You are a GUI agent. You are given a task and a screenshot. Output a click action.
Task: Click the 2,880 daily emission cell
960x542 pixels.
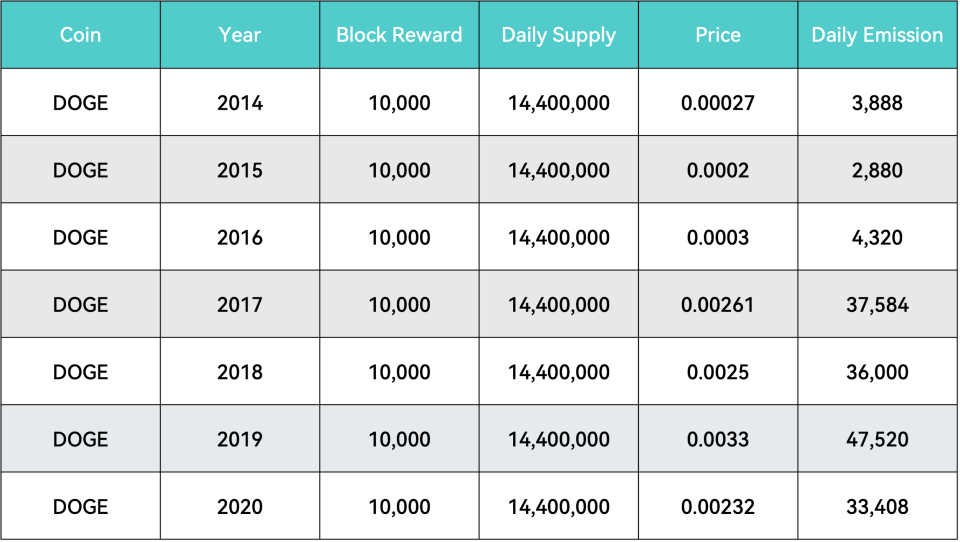pos(877,170)
